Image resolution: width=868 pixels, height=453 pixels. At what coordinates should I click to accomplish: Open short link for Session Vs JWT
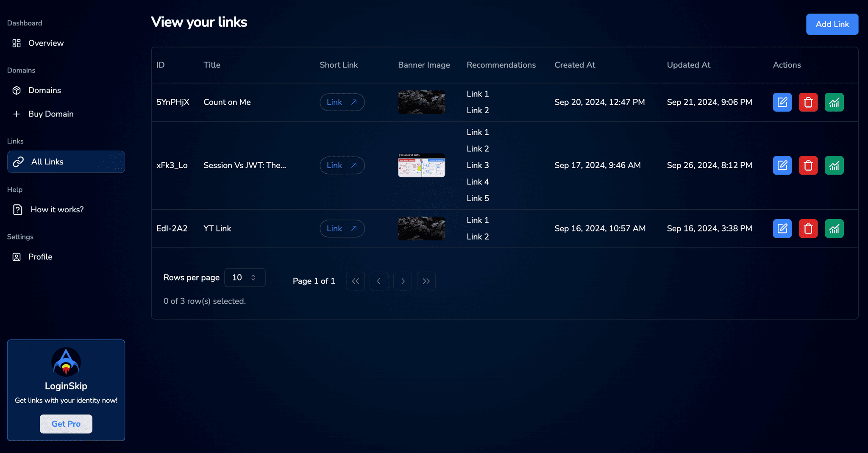click(342, 165)
